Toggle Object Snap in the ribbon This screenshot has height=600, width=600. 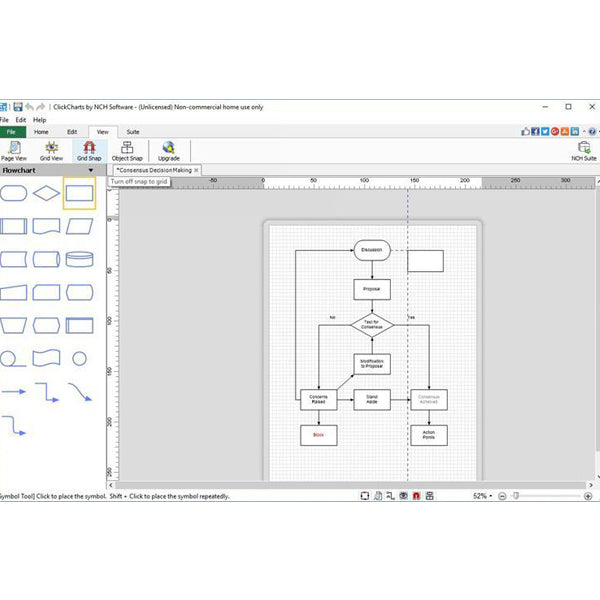point(127,151)
